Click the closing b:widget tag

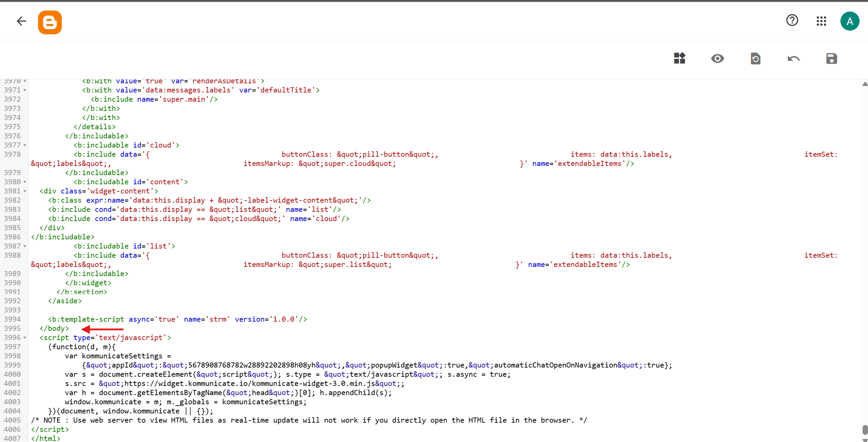(x=88, y=283)
